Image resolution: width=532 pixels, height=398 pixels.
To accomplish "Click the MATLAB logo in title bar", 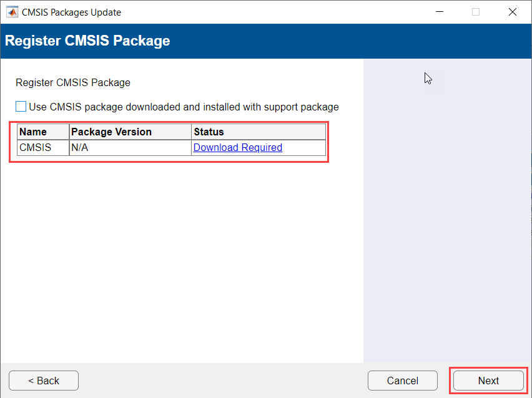I will click(12, 12).
